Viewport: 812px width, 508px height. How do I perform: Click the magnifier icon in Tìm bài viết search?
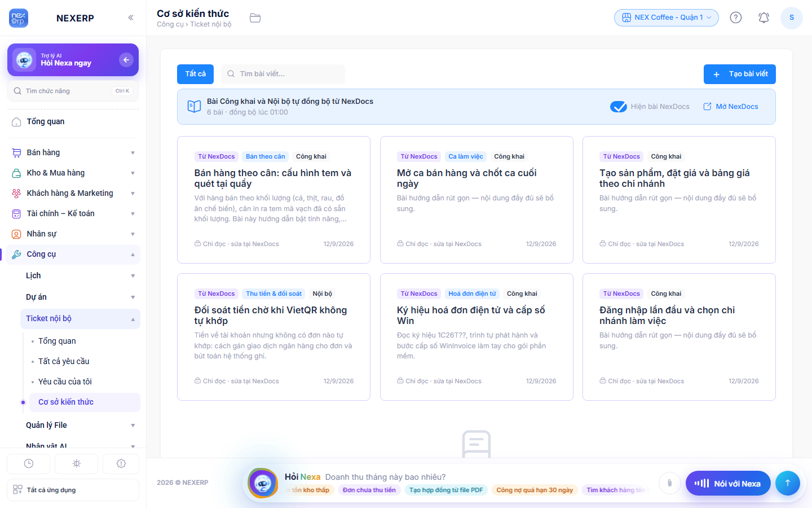tap(231, 74)
